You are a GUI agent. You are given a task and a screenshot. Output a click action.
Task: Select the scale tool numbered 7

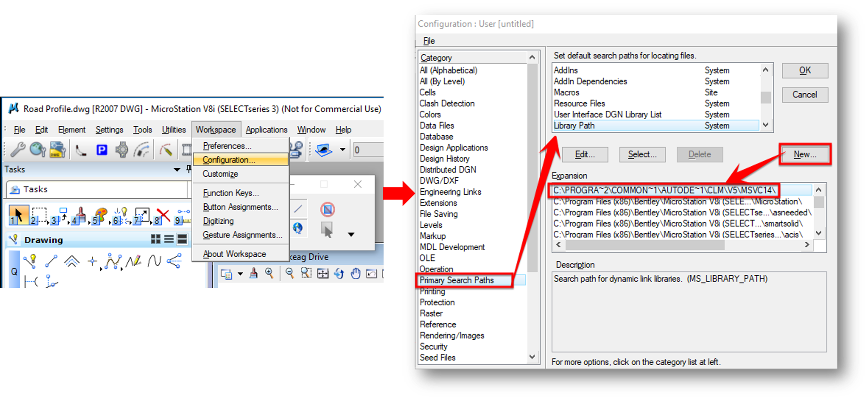pos(141,215)
